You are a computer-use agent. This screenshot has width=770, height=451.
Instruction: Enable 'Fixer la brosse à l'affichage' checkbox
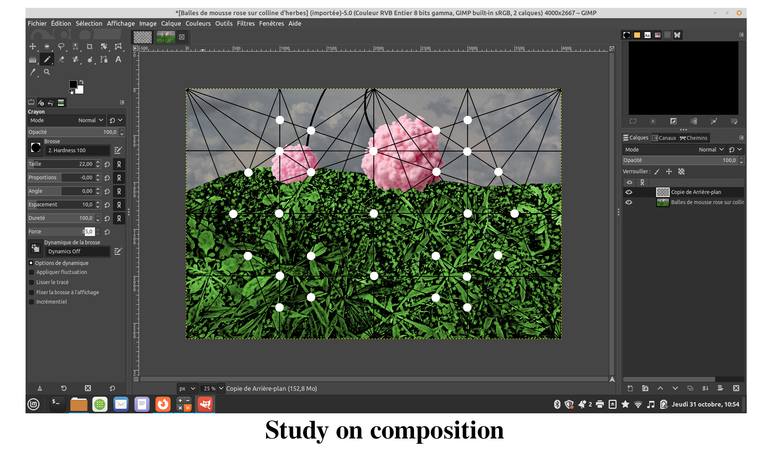pos(32,292)
